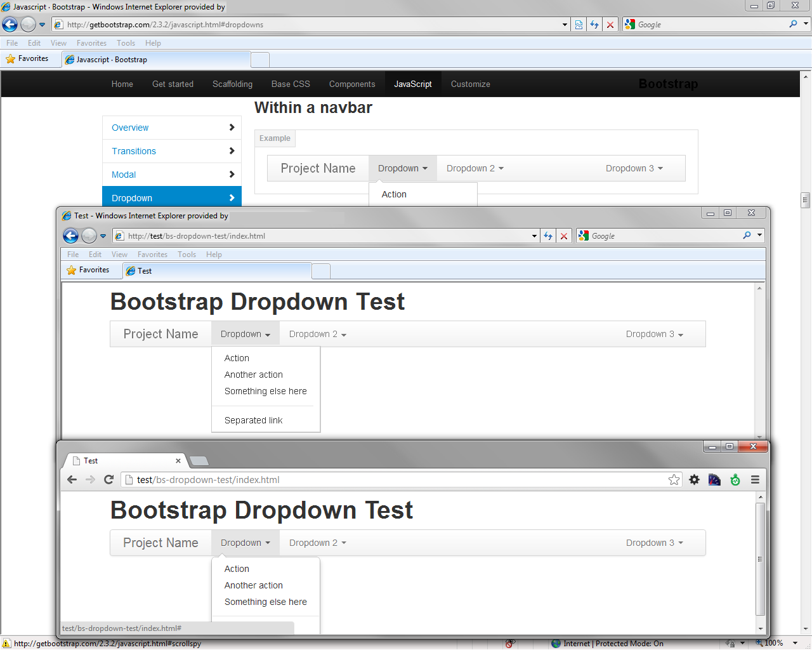This screenshot has width=812, height=650.
Task: Open Dropdown 3 in Chrome test page
Action: tap(655, 543)
